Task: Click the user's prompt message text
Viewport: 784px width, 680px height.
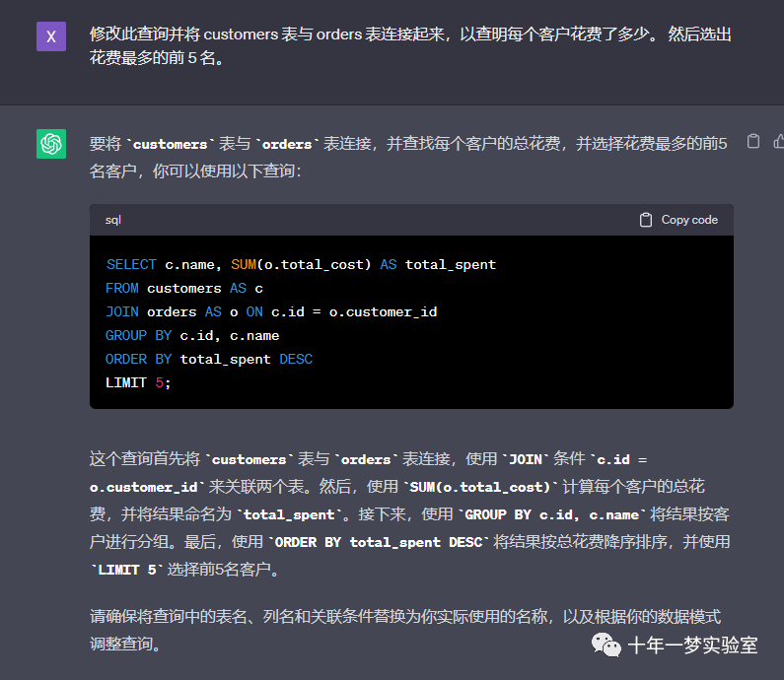Action: click(x=410, y=46)
